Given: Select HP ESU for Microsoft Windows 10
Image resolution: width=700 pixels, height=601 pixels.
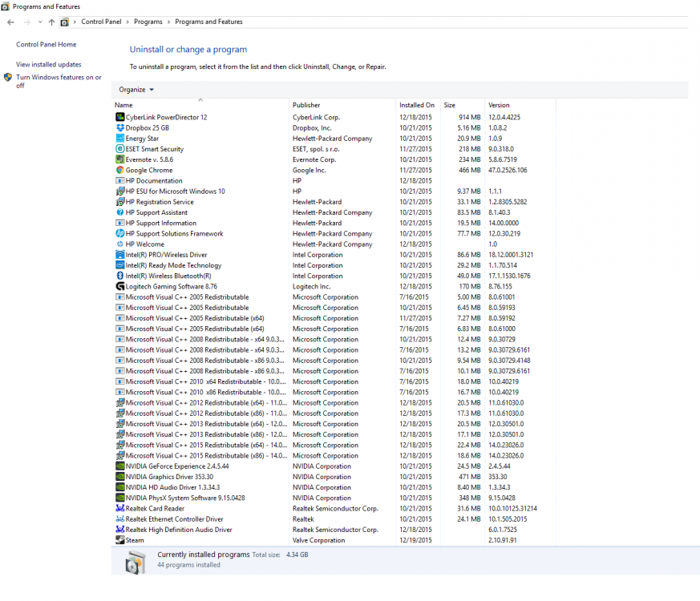Looking at the screenshot, I should click(175, 191).
